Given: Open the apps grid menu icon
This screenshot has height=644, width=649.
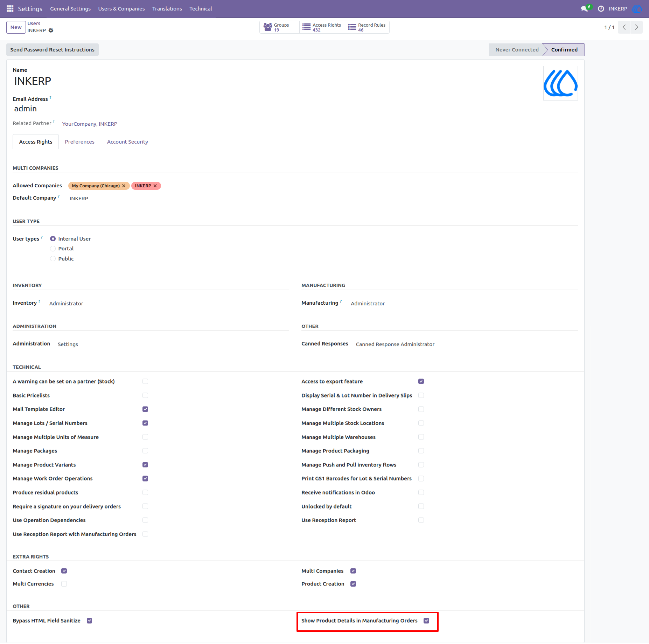Looking at the screenshot, I should click(10, 8).
